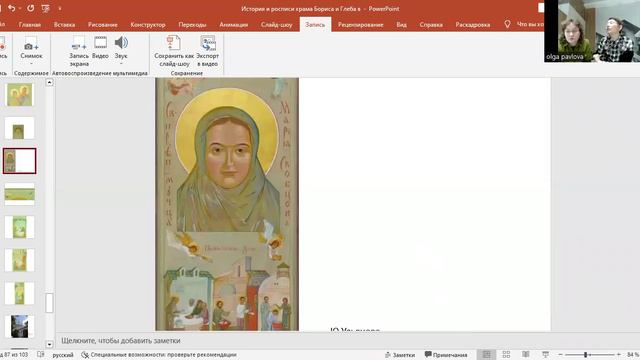Start slideshow from beginning via quick access icon
640x360 pixels.
[x=45, y=8]
